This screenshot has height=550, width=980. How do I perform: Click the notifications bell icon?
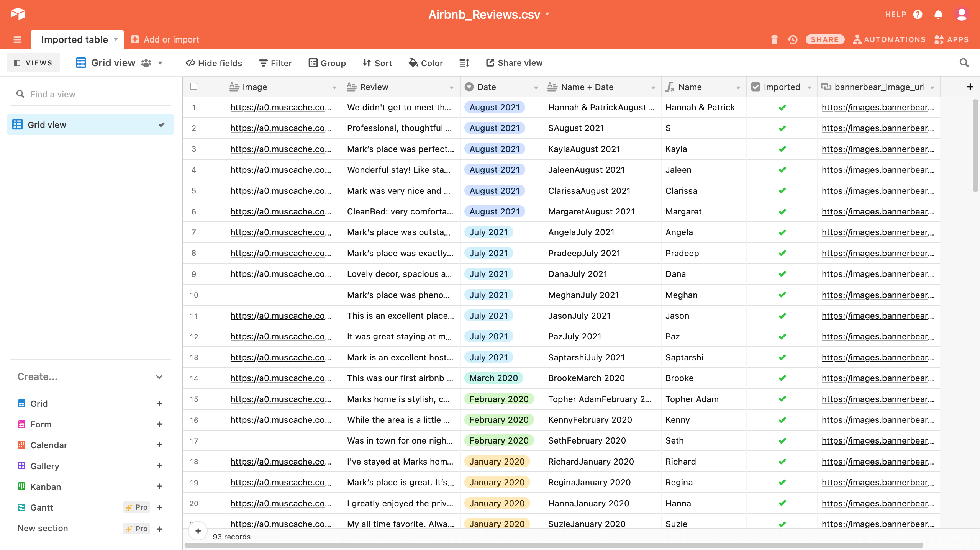tap(938, 15)
